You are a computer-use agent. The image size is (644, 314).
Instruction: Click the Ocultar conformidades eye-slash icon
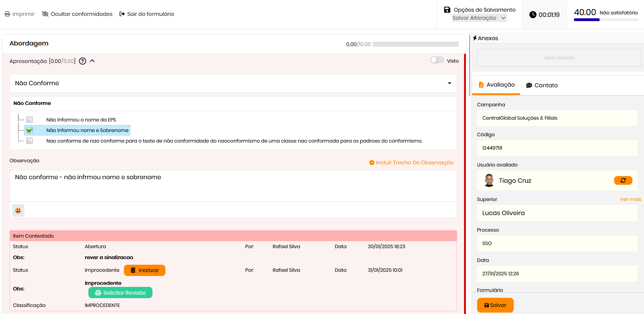pos(45,14)
